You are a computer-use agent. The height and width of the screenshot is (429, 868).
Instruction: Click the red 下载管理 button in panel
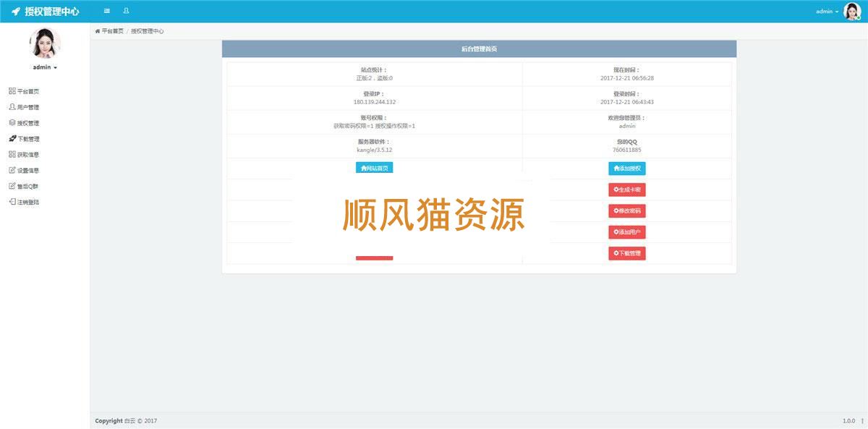[x=626, y=253]
